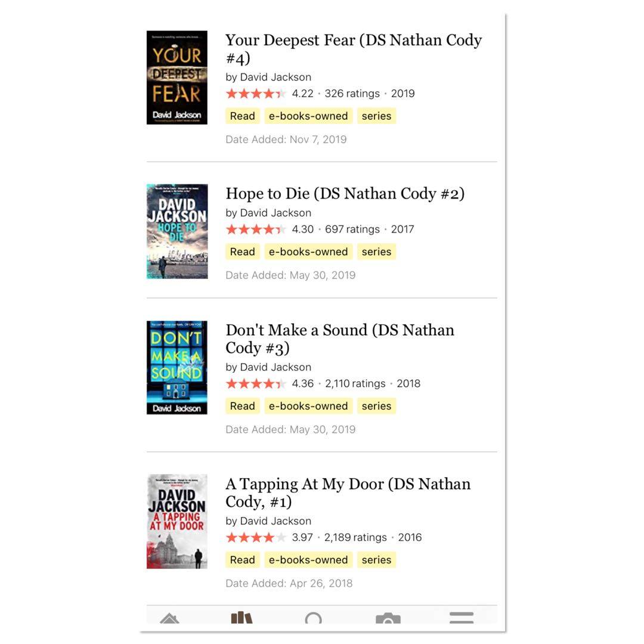The height and width of the screenshot is (644, 644).
Task: Open Don't Make a Sound cover thumbnail
Action: 177,367
